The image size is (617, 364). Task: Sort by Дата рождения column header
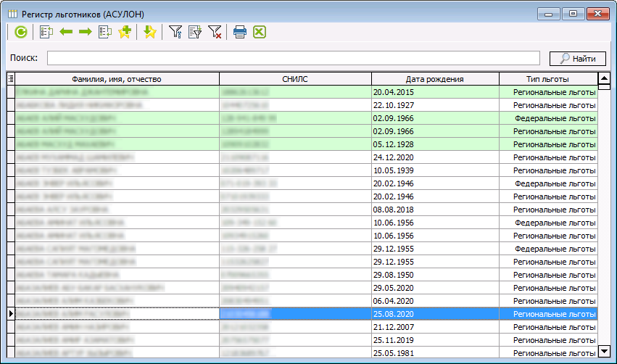(x=435, y=79)
